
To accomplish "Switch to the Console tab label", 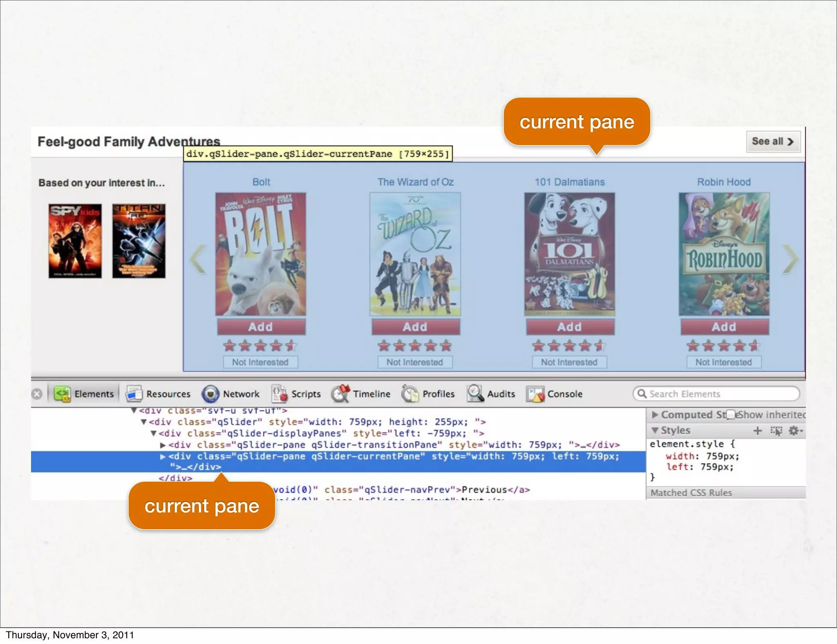I will (x=565, y=394).
